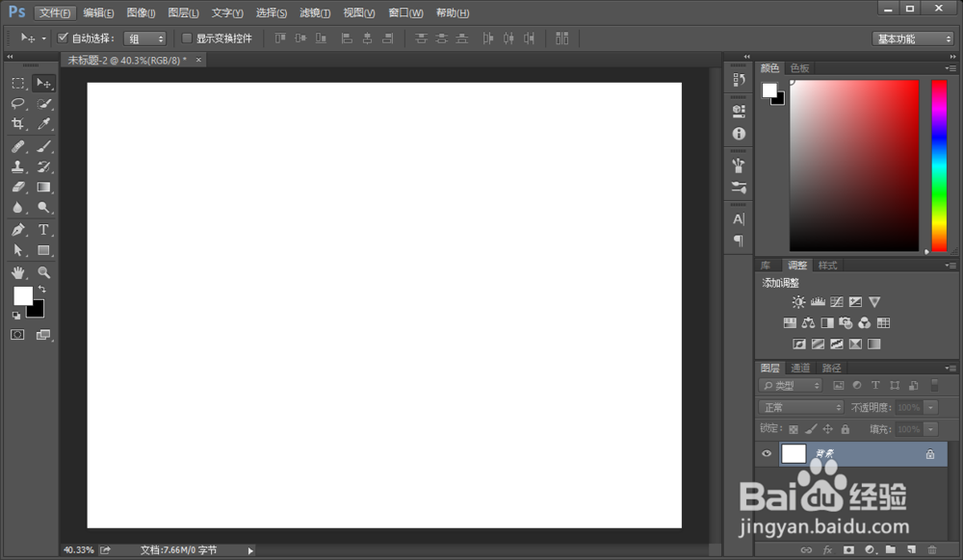Open the workspace switcher showing 基本功能
963x560 pixels.
click(912, 38)
